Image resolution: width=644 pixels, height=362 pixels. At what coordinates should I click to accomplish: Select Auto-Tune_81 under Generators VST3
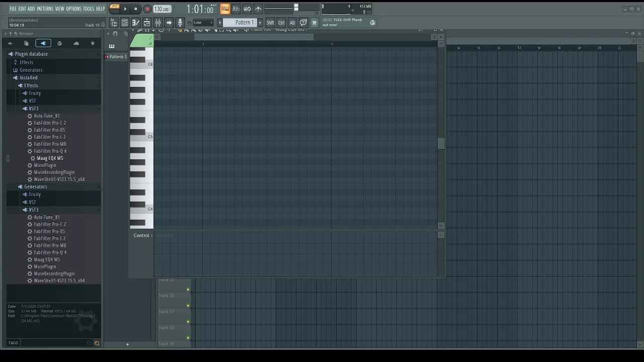[47, 217]
